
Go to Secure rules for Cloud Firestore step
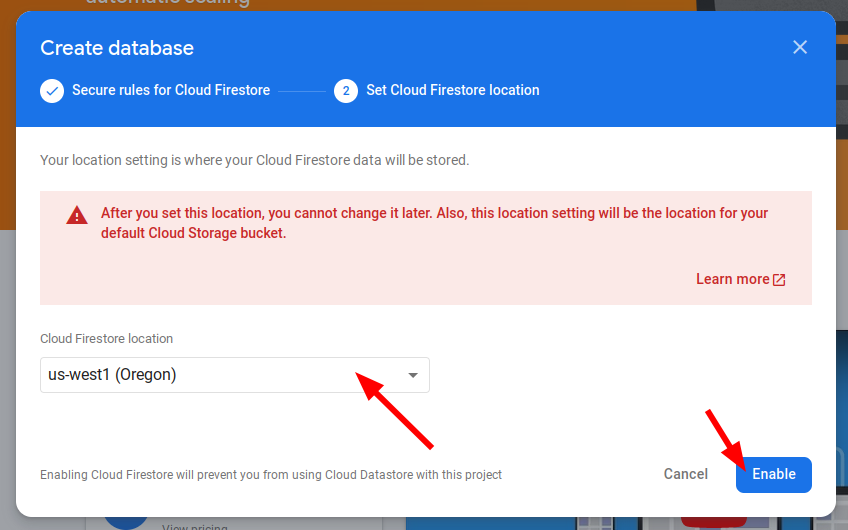[171, 90]
